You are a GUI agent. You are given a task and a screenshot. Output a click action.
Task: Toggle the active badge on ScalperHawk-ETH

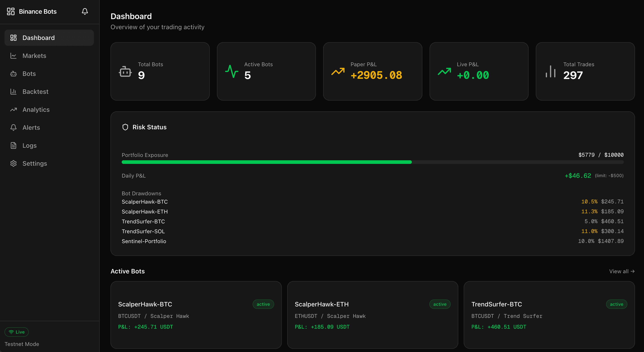click(440, 304)
